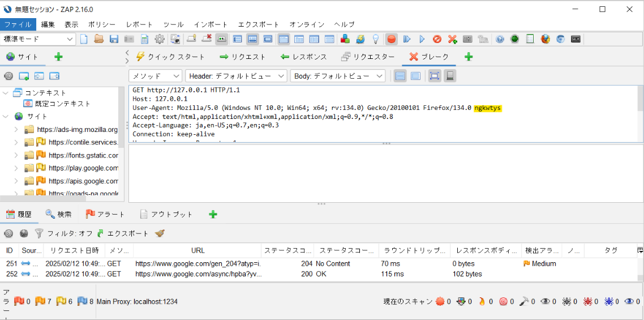Save the session using the floppy disk icon
This screenshot has height=320, width=644.
[114, 39]
